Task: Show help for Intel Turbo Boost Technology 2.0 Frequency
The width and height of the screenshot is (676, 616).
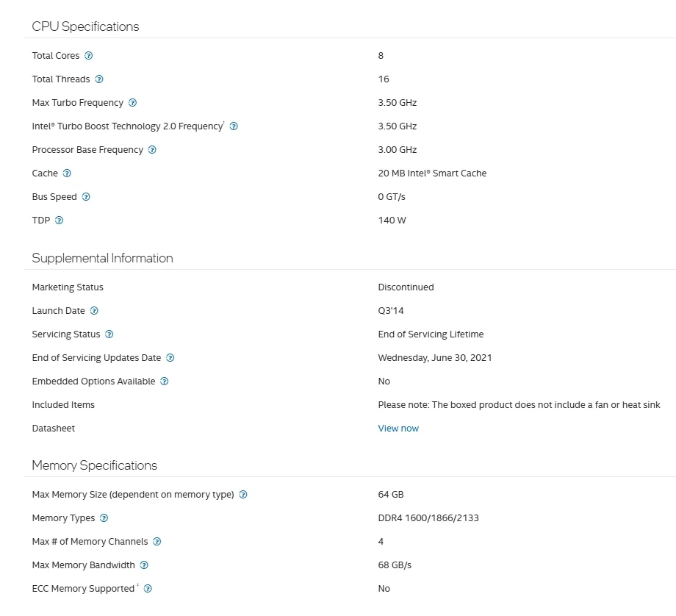Action: tap(234, 126)
